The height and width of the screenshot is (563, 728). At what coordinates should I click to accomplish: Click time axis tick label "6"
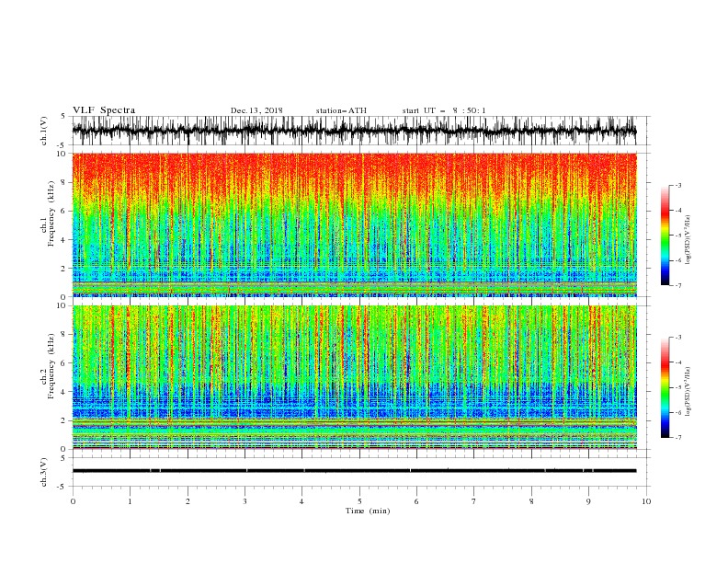click(416, 501)
